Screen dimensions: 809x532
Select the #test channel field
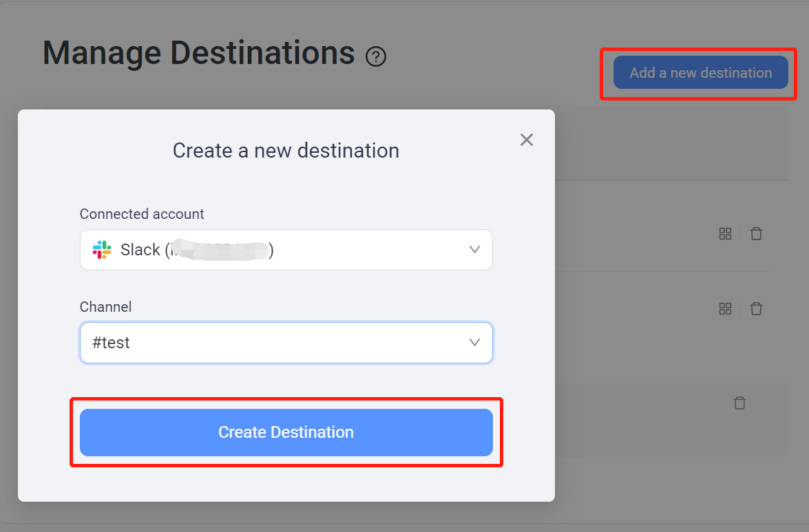tap(286, 342)
